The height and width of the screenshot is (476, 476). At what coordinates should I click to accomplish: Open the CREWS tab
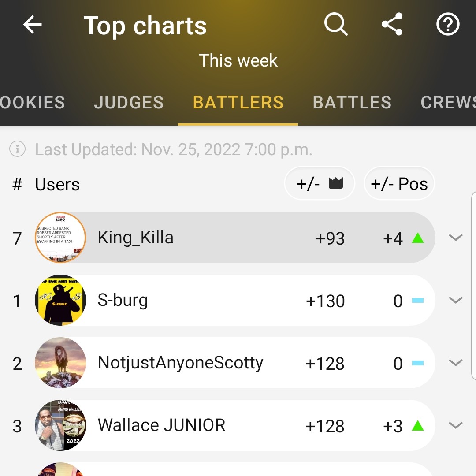pyautogui.click(x=448, y=102)
